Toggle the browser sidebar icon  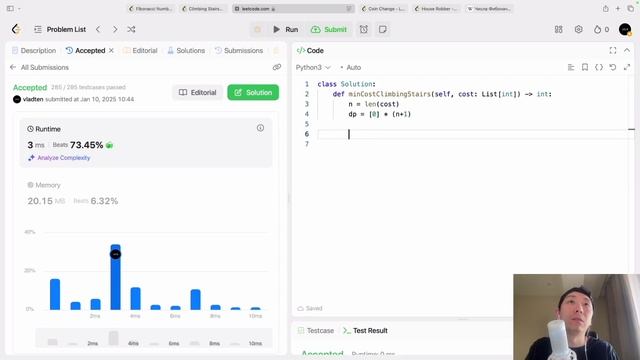pos(10,9)
